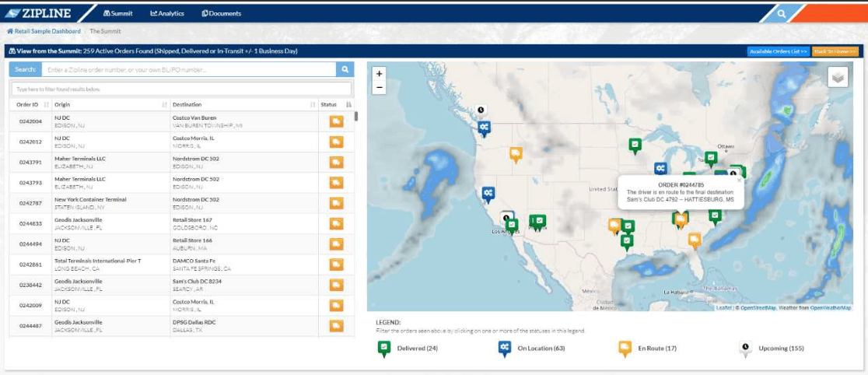Click Total Terminals International-Pier T origin
Image resolution: width=868 pixels, height=375 pixels.
click(x=97, y=261)
